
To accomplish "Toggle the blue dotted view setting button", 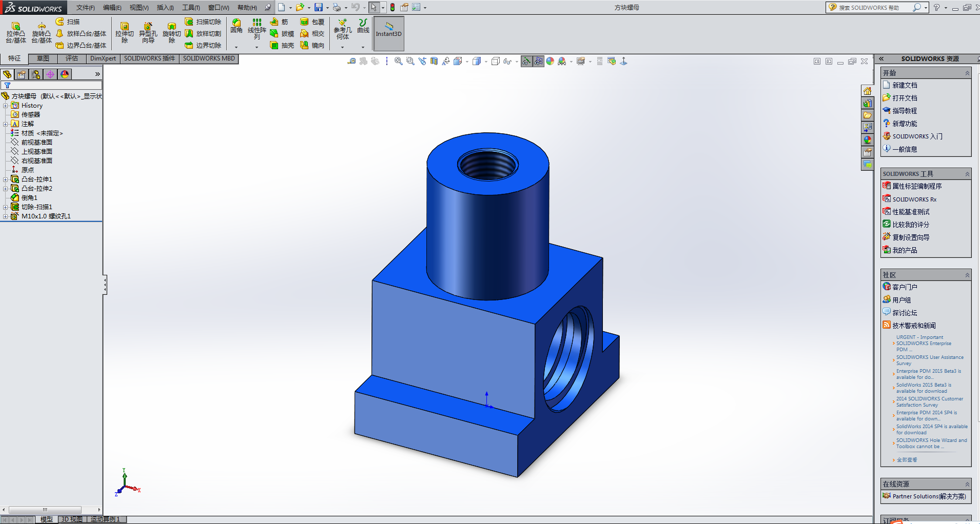I will pyautogui.click(x=538, y=61).
